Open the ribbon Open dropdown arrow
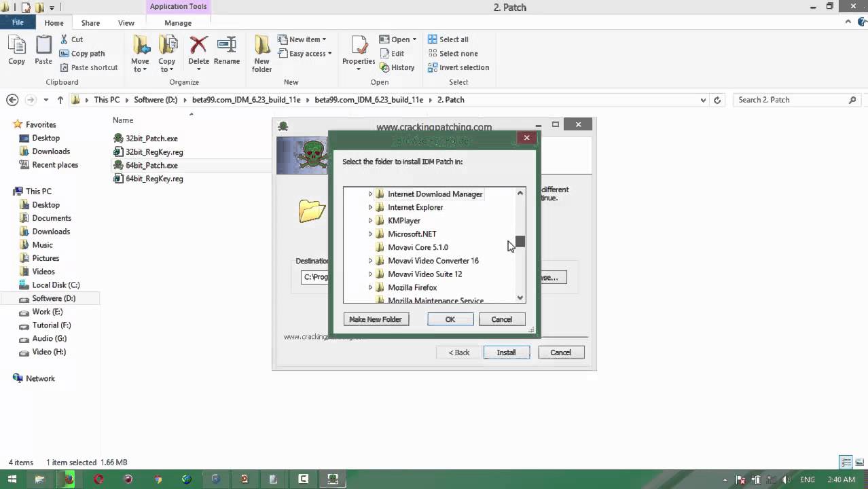Screen dimensions: 868x489 [x=414, y=39]
